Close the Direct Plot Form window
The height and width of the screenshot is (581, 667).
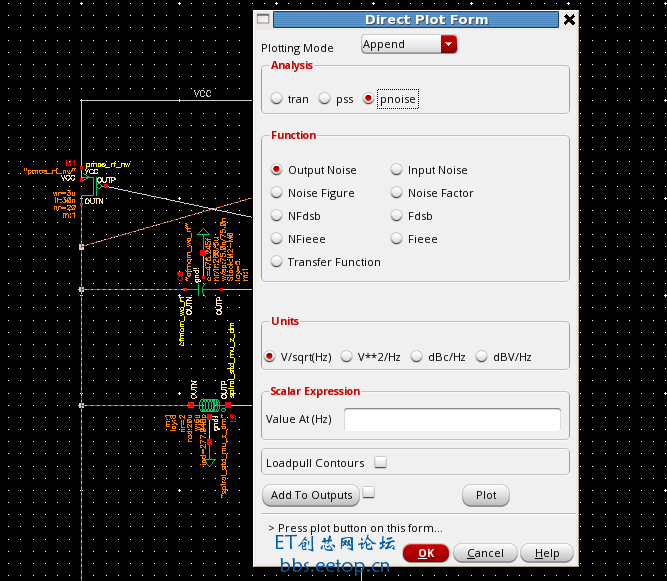click(x=569, y=20)
